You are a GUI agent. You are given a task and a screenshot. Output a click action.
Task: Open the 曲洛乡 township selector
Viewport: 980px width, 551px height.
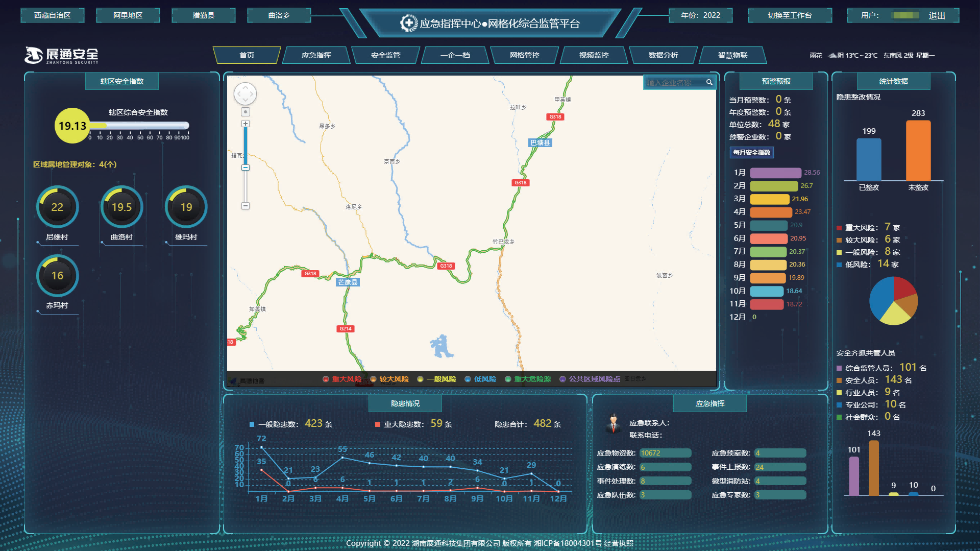pyautogui.click(x=279, y=15)
